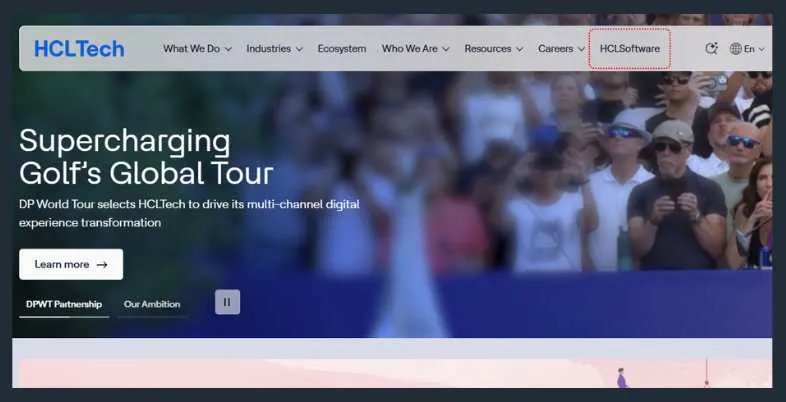The image size is (786, 402).
Task: Expand the Industries menu
Action: pyautogui.click(x=275, y=49)
